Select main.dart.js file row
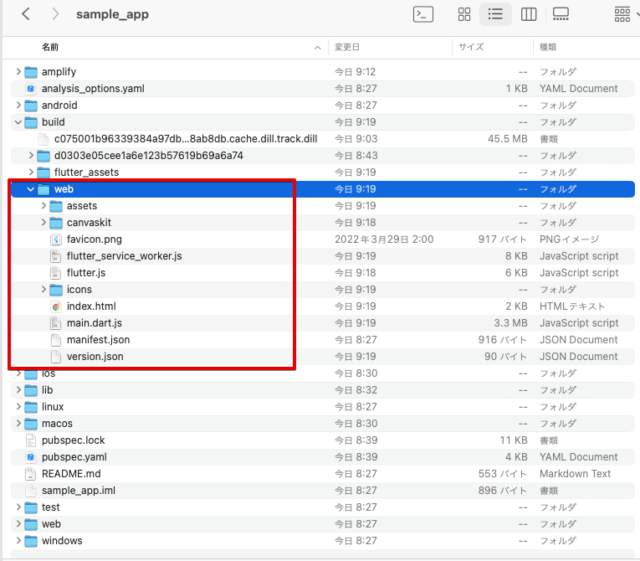The height and width of the screenshot is (561, 640). [x=322, y=323]
